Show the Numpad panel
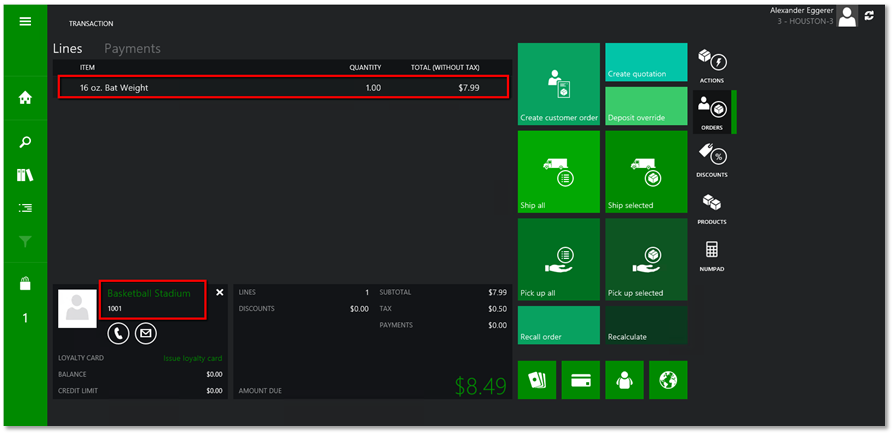This screenshot has width=894, height=435. pos(711,254)
